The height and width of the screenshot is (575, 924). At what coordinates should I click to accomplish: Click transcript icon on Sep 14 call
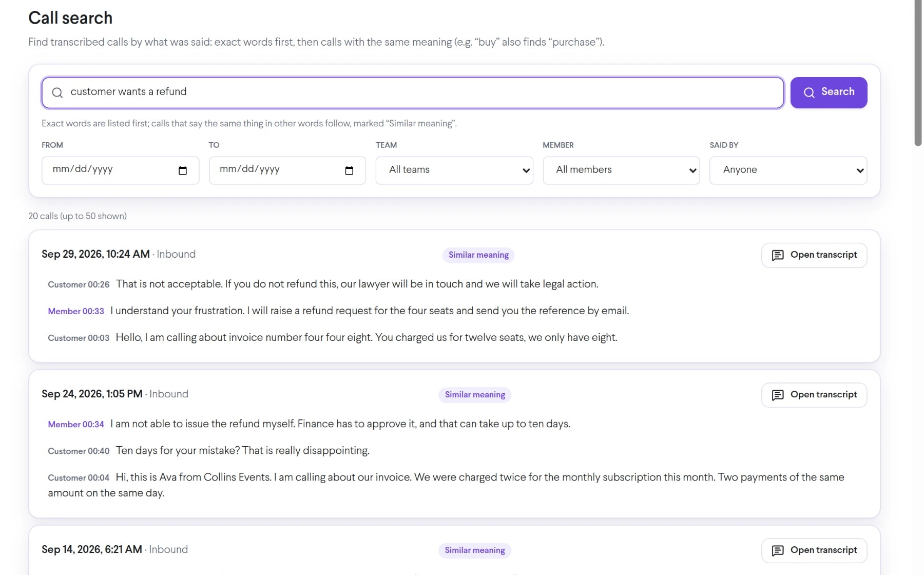click(x=778, y=550)
